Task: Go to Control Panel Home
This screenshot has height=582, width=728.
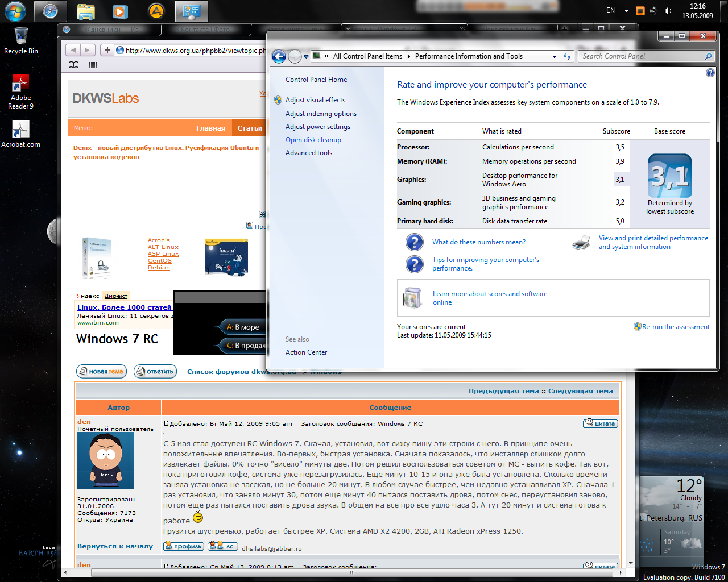Action: point(316,80)
